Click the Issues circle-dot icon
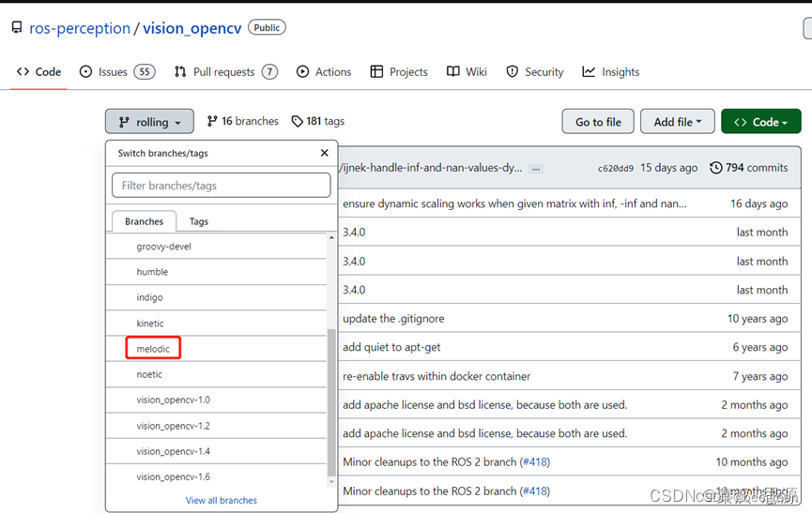Viewport: 812px width, 513px height. (x=85, y=71)
